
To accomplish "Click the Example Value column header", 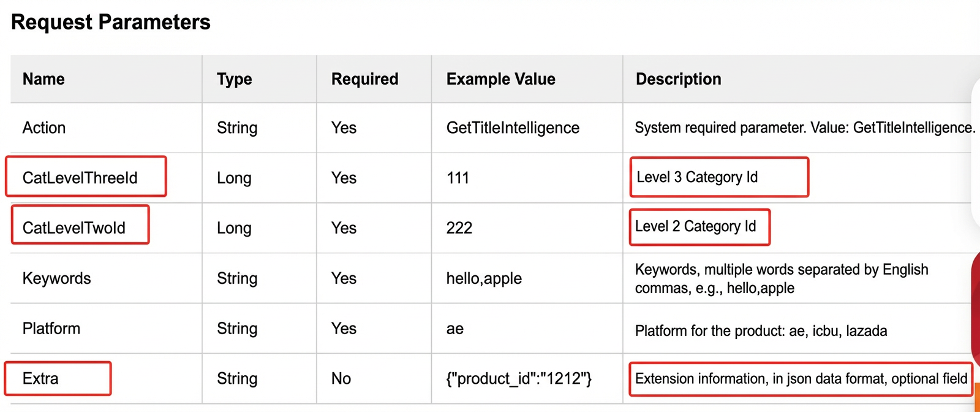I will (500, 79).
